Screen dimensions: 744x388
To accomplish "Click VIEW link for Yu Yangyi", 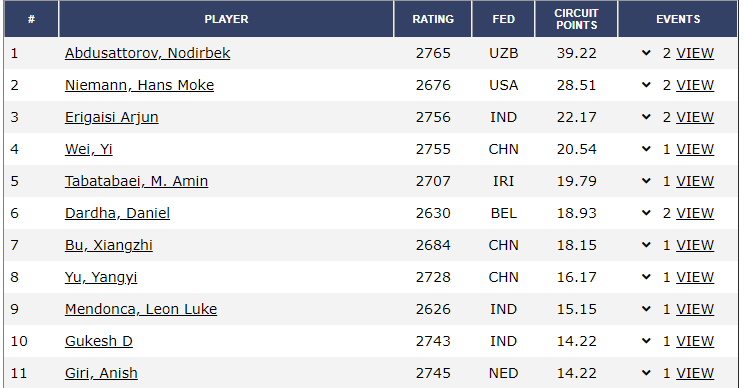I will click(x=695, y=277).
